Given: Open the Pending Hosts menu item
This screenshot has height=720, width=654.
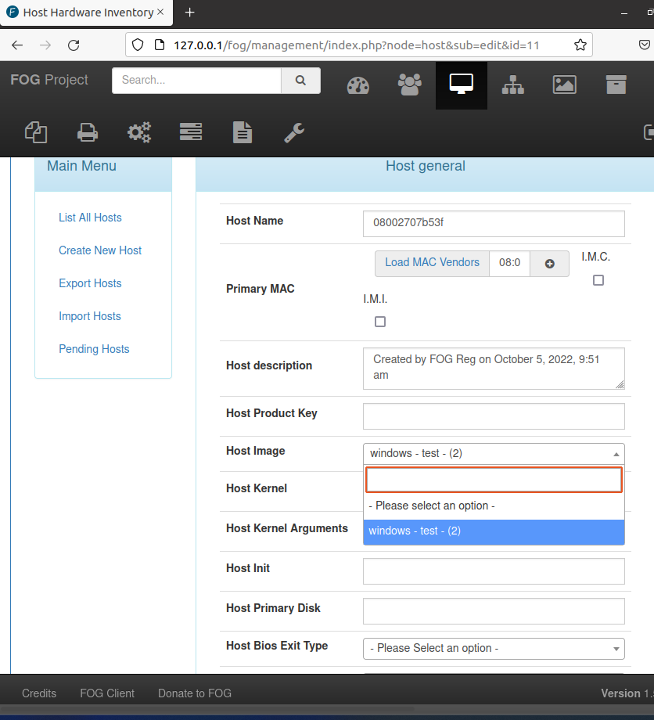Looking at the screenshot, I should 94,349.
